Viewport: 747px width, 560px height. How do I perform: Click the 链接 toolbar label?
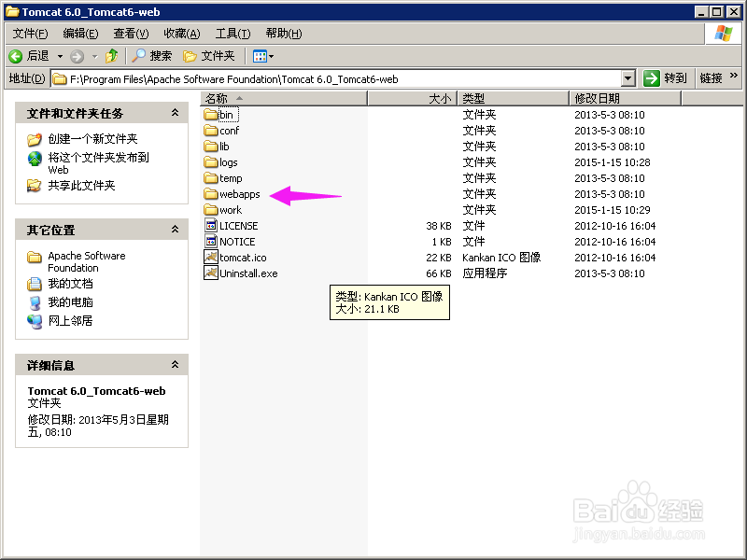pyautogui.click(x=711, y=78)
